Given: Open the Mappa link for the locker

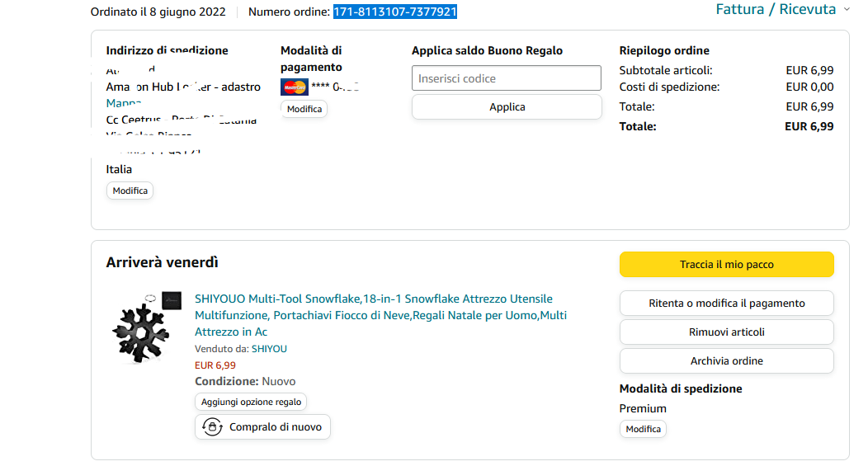Looking at the screenshot, I should (124, 104).
